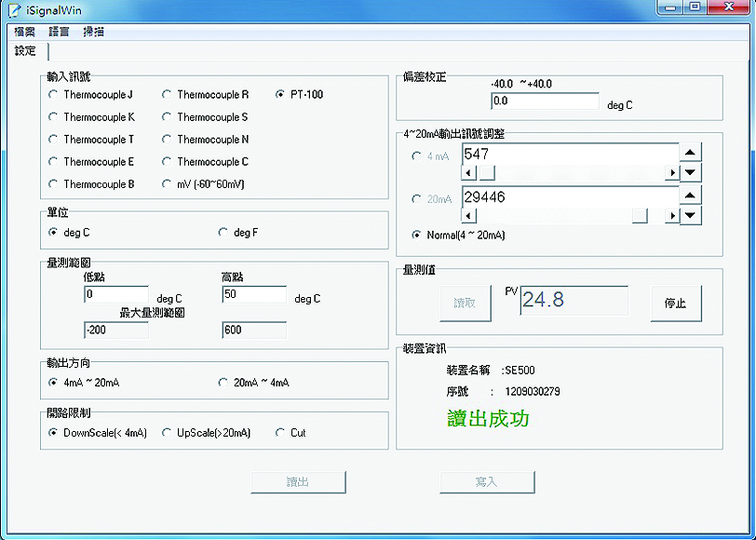The height and width of the screenshot is (540, 756).
Task: Click the offset correction 0.0 field
Action: coord(545,101)
